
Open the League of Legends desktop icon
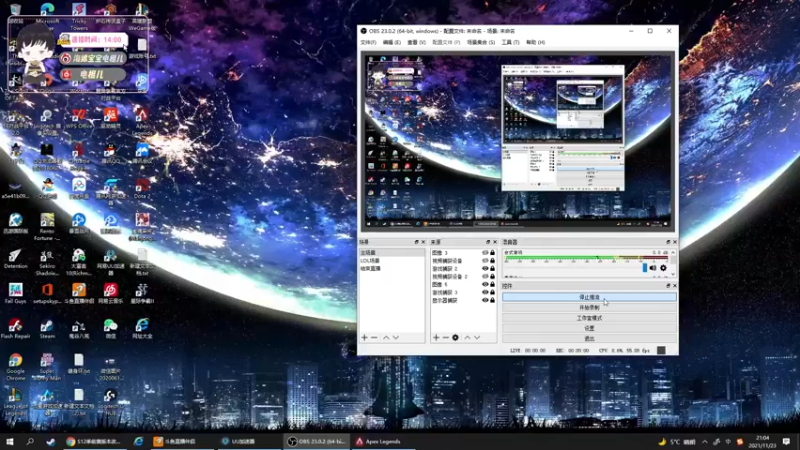pos(15,402)
